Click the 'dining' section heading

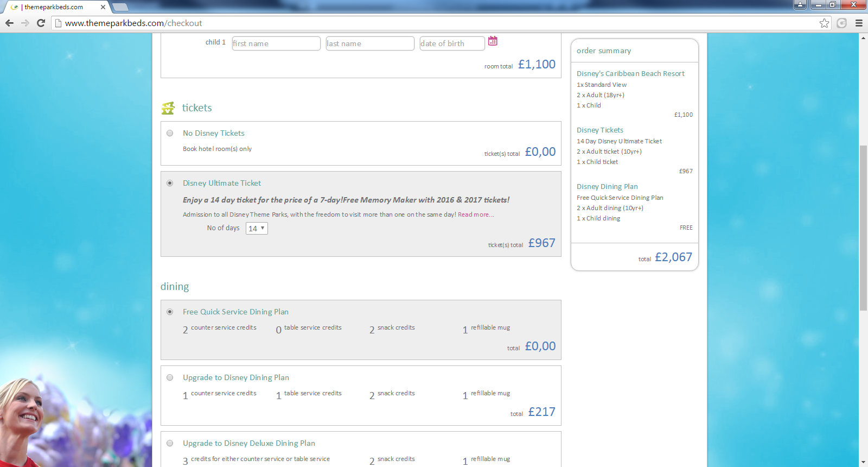[x=175, y=287]
